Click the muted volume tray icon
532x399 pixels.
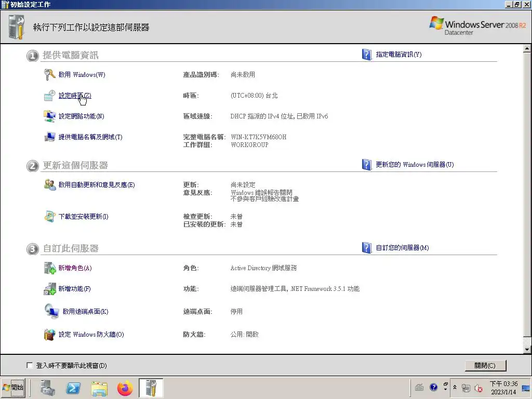pos(478,388)
